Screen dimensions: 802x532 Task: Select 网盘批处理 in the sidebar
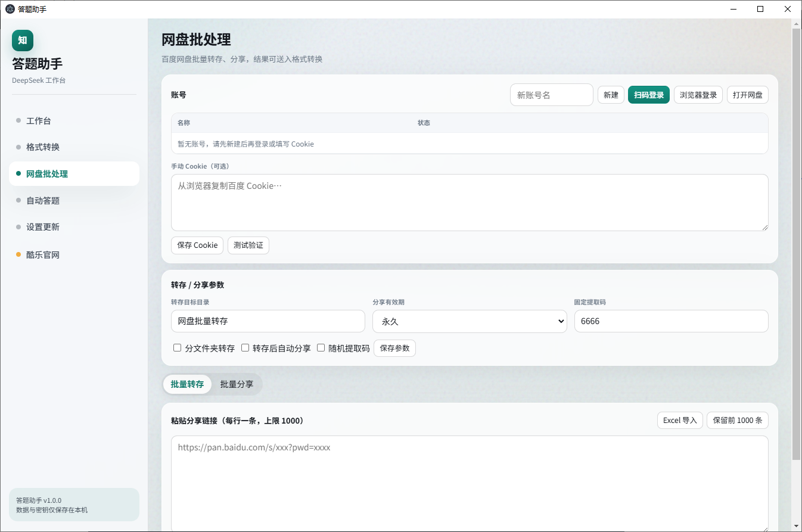(74, 174)
